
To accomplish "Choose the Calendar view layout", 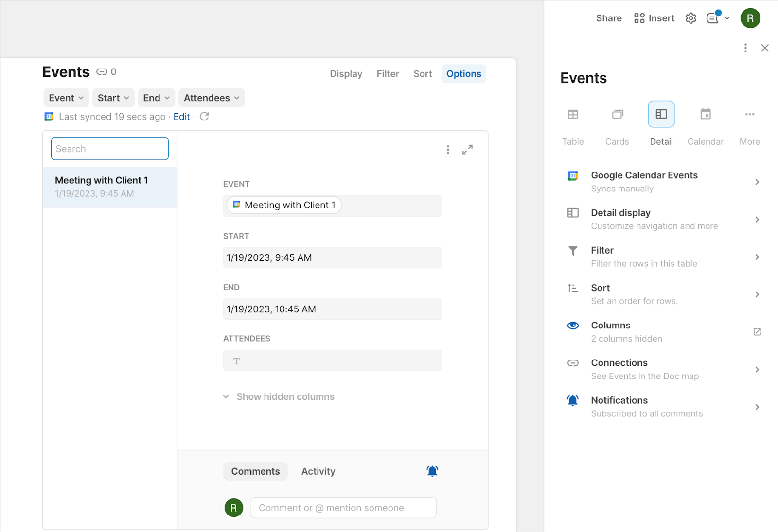I will [x=705, y=115].
